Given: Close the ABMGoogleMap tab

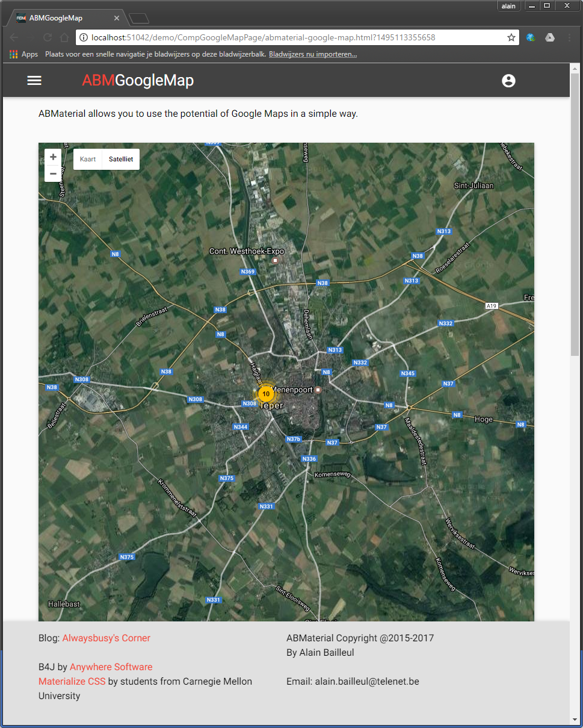Looking at the screenshot, I should coord(117,18).
